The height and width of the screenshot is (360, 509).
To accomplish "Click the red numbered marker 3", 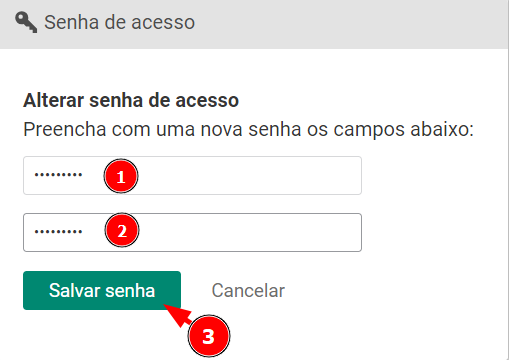I will 209,336.
